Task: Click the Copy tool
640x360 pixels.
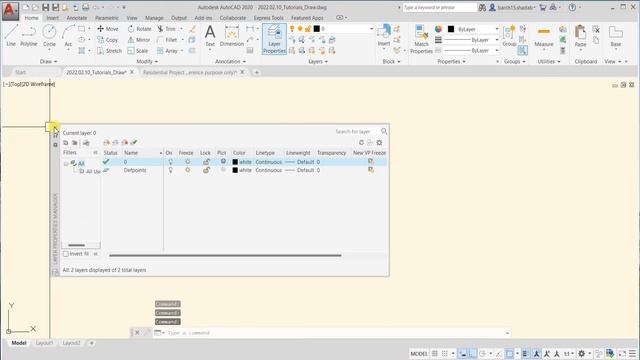Action: point(108,40)
